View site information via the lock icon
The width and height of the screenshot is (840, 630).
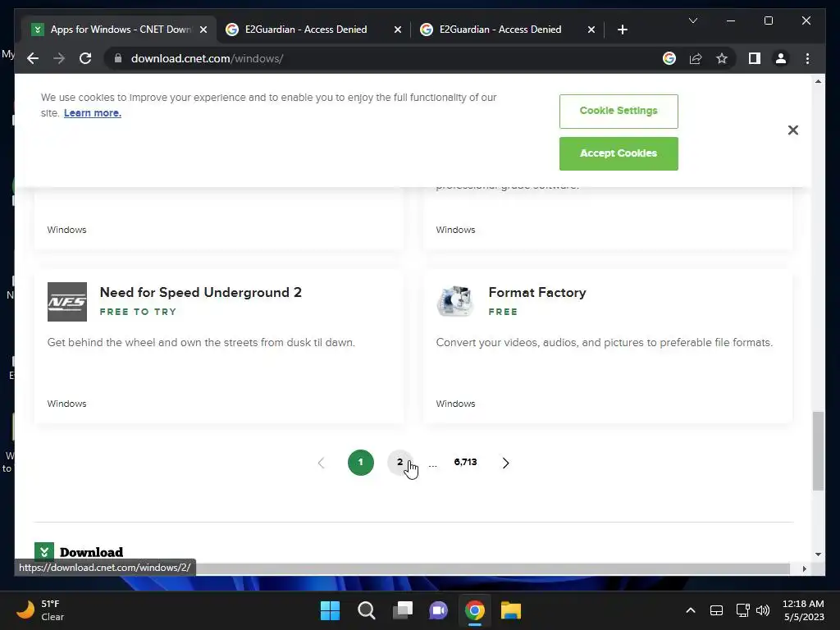click(x=118, y=58)
